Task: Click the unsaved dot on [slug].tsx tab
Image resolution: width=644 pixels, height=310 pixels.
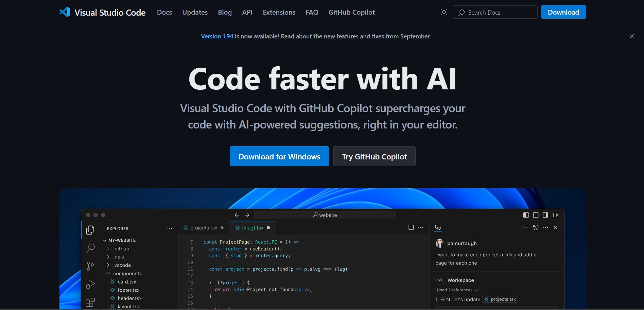Action: 268,228
